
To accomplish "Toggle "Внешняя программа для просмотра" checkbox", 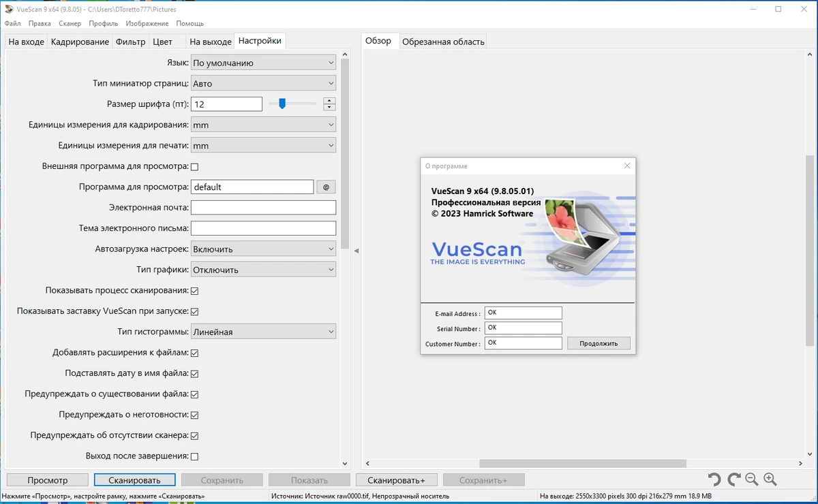I will click(194, 166).
